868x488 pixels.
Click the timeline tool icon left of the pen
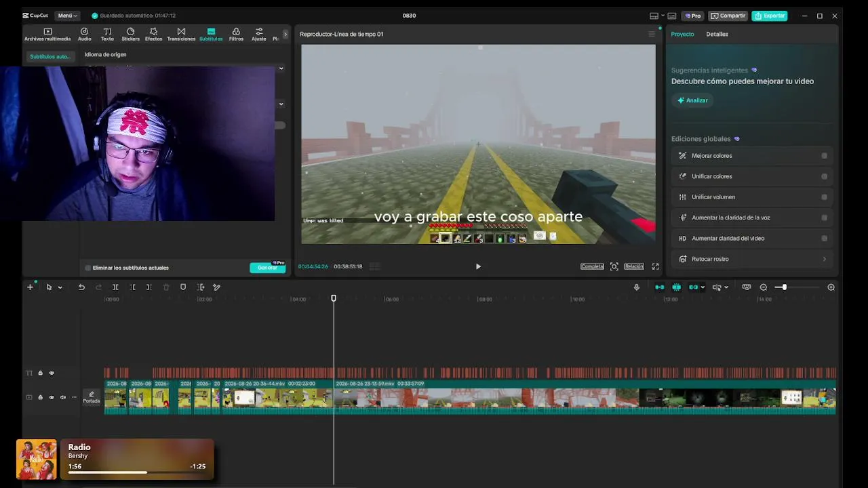point(201,287)
